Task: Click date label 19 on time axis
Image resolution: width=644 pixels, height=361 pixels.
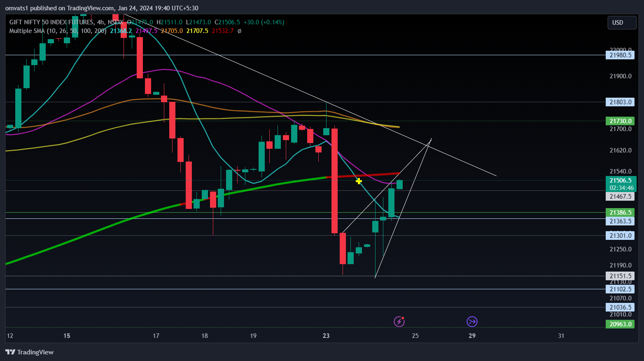Action: pos(253,336)
